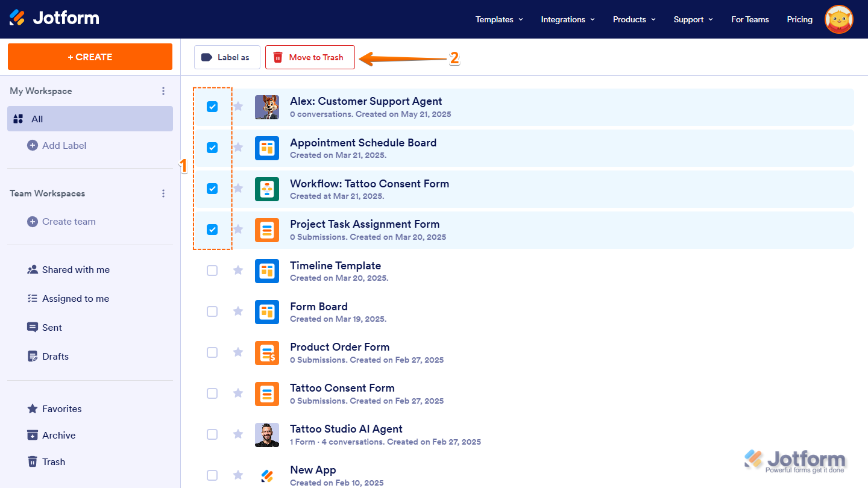Click the Product Order Form payment form icon
Image resolution: width=868 pixels, height=488 pixels.
point(267,352)
